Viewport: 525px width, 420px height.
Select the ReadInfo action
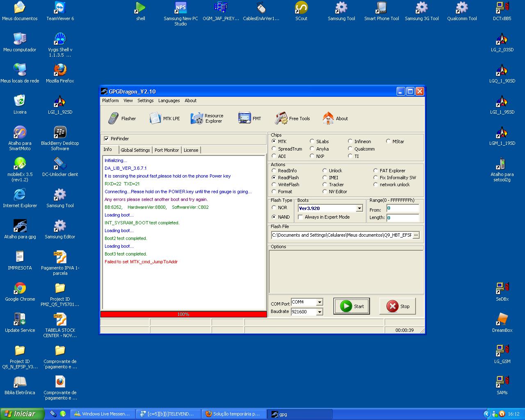point(274,171)
